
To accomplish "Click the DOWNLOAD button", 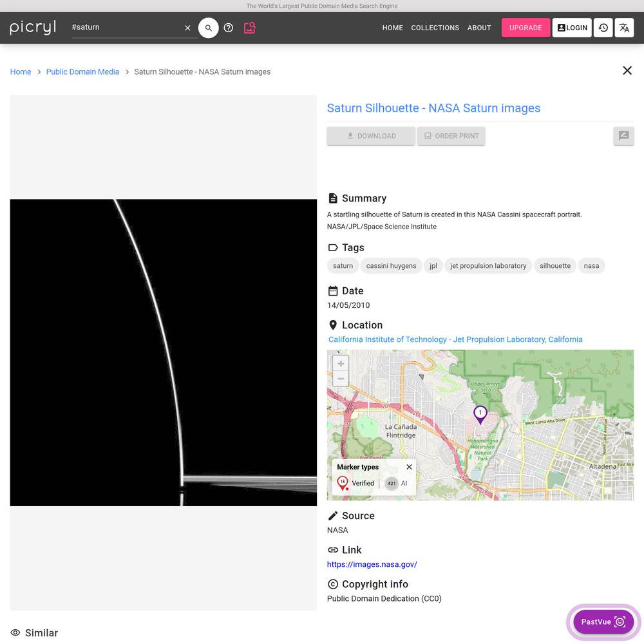I will tap(371, 136).
